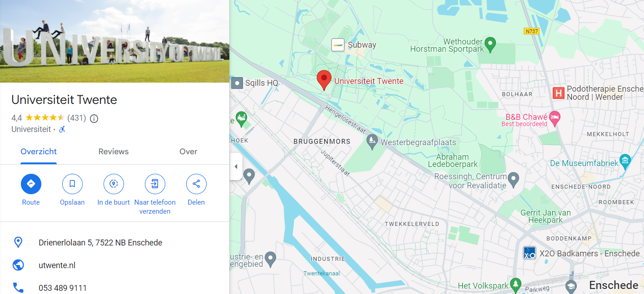
Task: Switch to the Reviews tab
Action: tap(114, 152)
